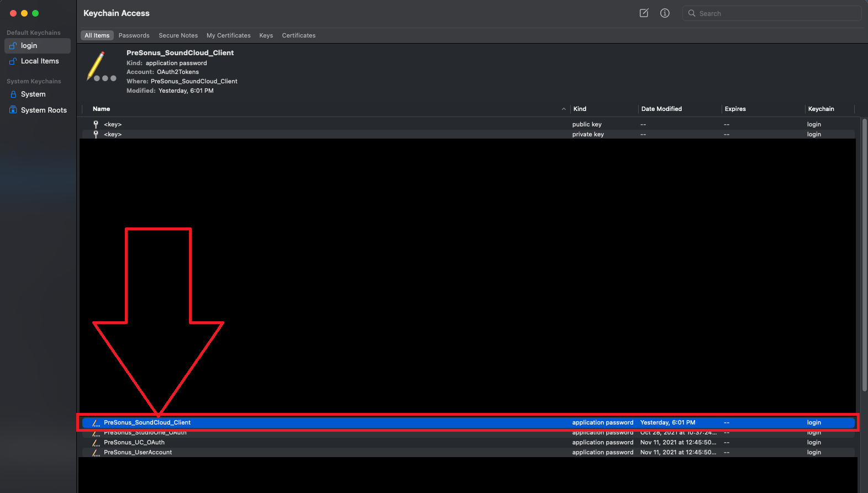Image resolution: width=868 pixels, height=493 pixels.
Task: Sort by Date Modified column header
Action: tap(661, 109)
